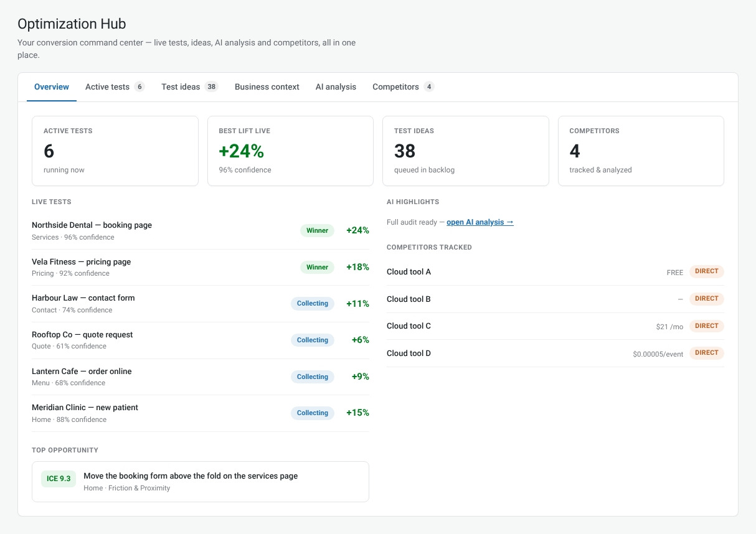756x534 pixels.
Task: Click the +18% lift value
Action: pyautogui.click(x=357, y=268)
